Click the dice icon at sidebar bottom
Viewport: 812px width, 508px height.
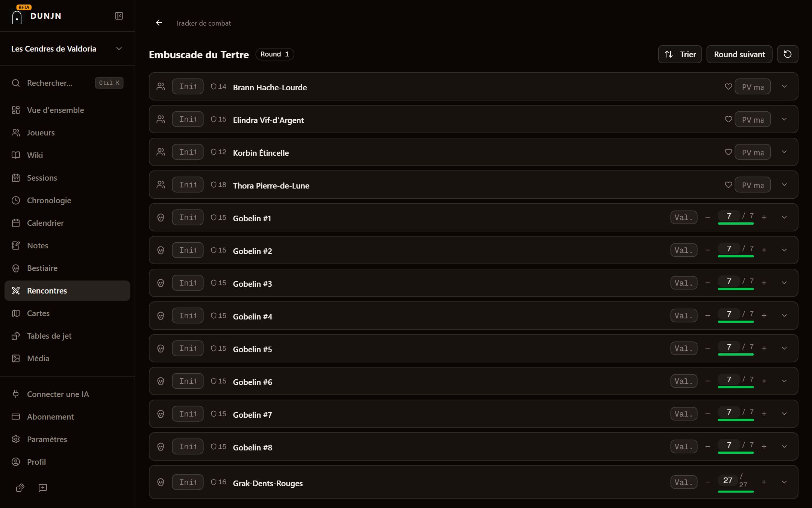click(x=20, y=488)
